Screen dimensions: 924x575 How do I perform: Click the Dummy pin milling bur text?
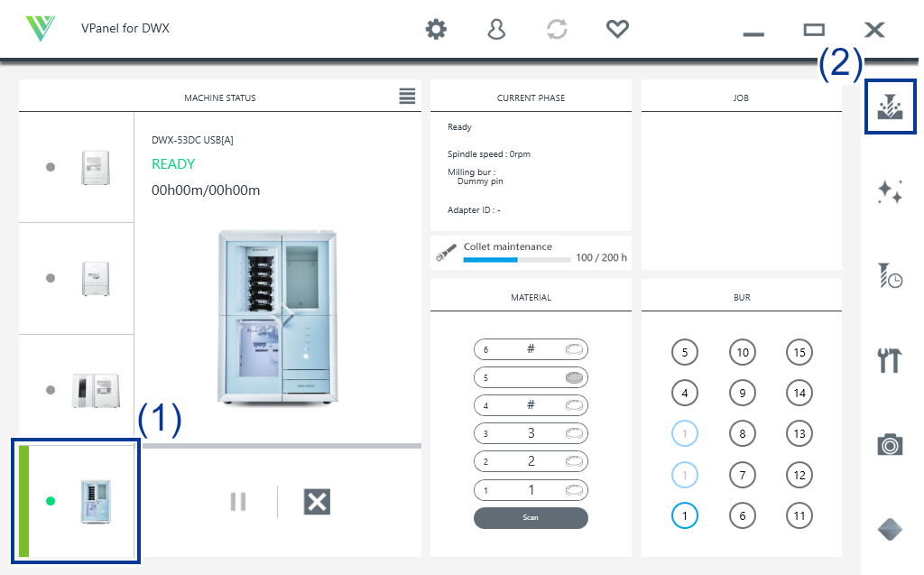pyautogui.click(x=480, y=181)
